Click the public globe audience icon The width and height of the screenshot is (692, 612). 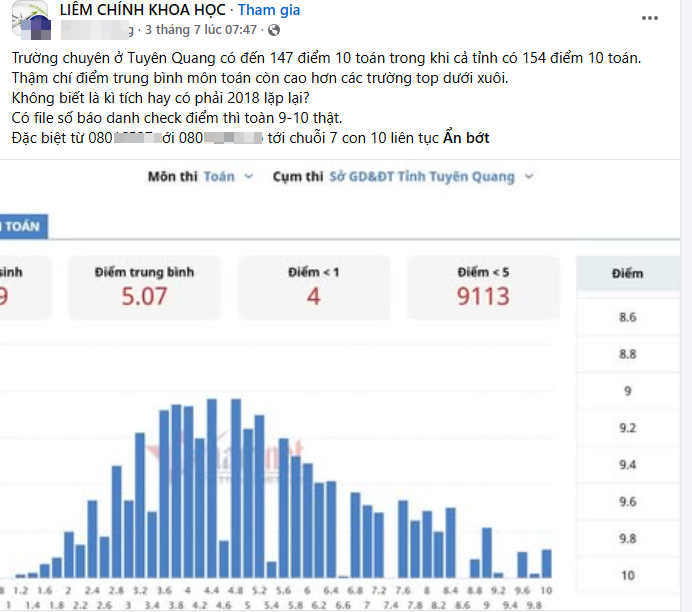(274, 30)
